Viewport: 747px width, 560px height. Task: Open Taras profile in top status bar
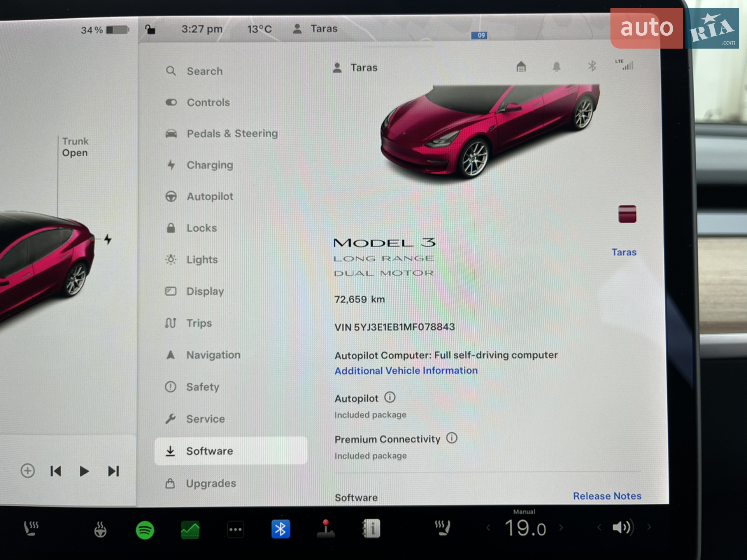tap(315, 29)
